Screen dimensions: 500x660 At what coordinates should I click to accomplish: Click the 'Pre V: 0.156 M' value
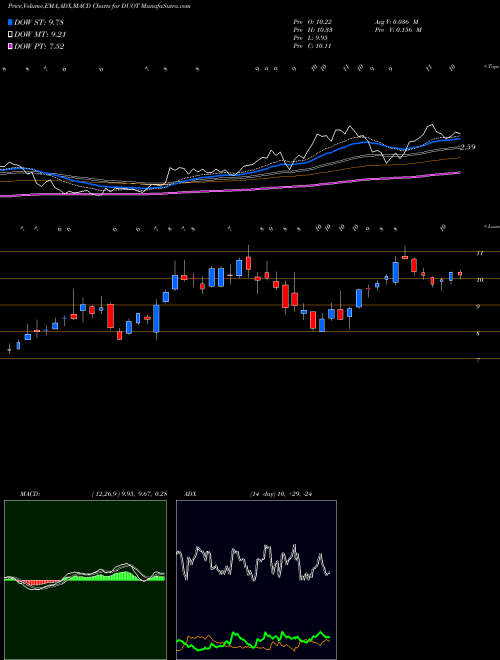tap(398, 30)
